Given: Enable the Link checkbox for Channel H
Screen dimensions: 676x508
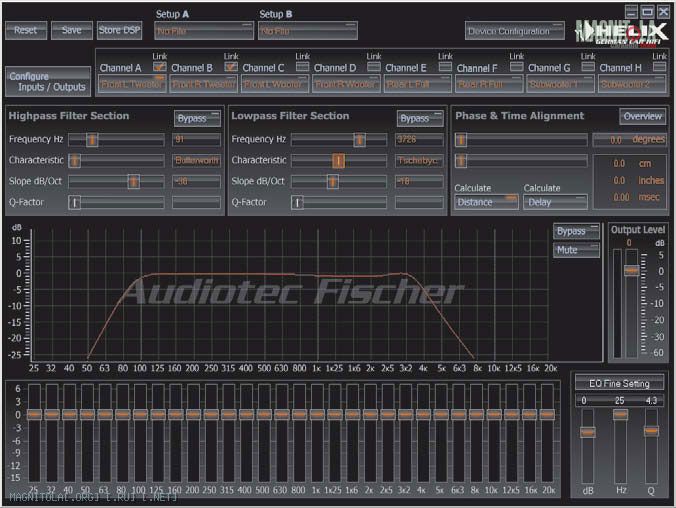Looking at the screenshot, I should pyautogui.click(x=659, y=66).
